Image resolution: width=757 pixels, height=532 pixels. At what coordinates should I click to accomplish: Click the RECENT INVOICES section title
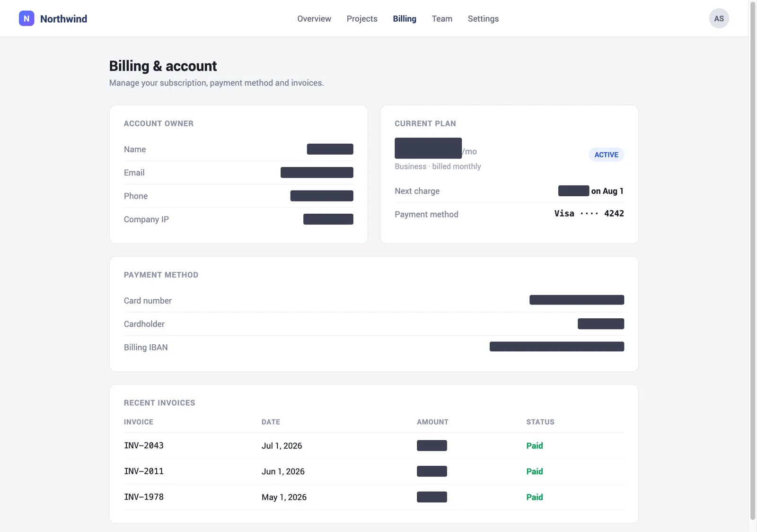coord(159,403)
